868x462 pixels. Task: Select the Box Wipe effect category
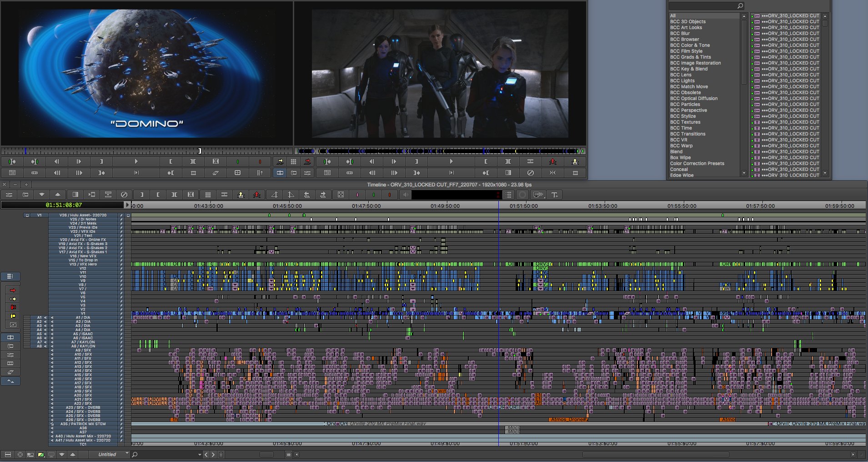[680, 157]
